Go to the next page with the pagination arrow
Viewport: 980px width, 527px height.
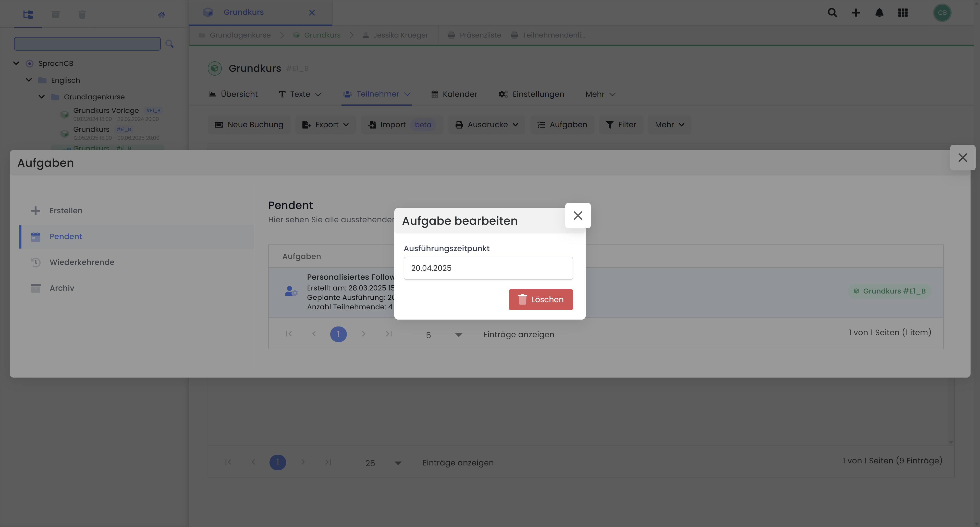click(364, 334)
